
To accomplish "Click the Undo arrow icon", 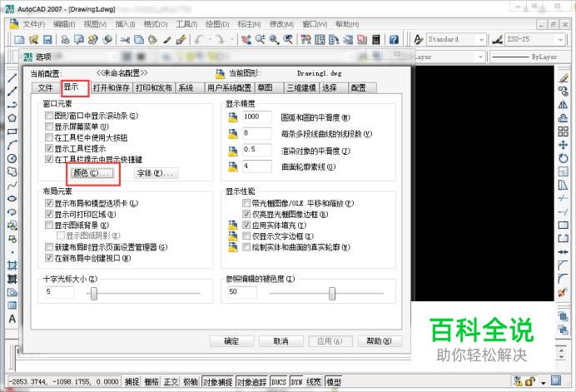I will click(199, 39).
